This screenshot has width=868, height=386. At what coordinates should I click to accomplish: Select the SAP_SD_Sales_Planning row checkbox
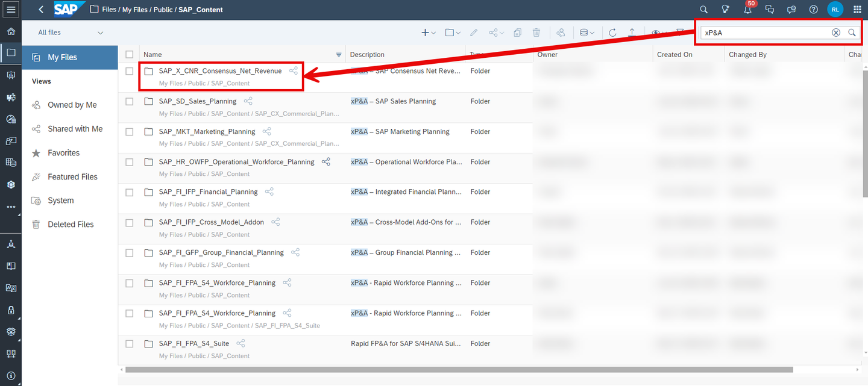click(129, 101)
